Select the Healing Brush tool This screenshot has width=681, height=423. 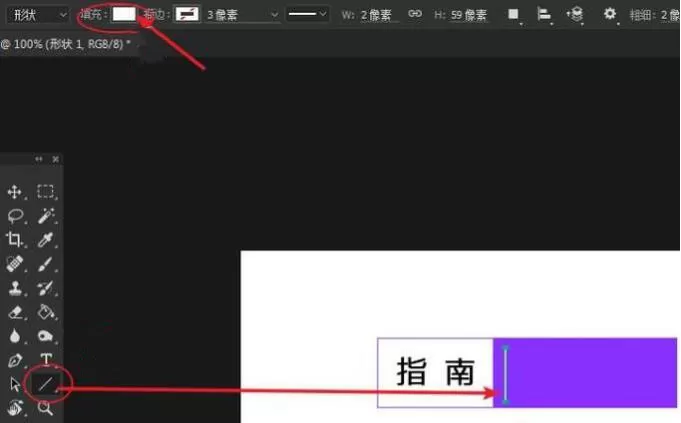15,264
